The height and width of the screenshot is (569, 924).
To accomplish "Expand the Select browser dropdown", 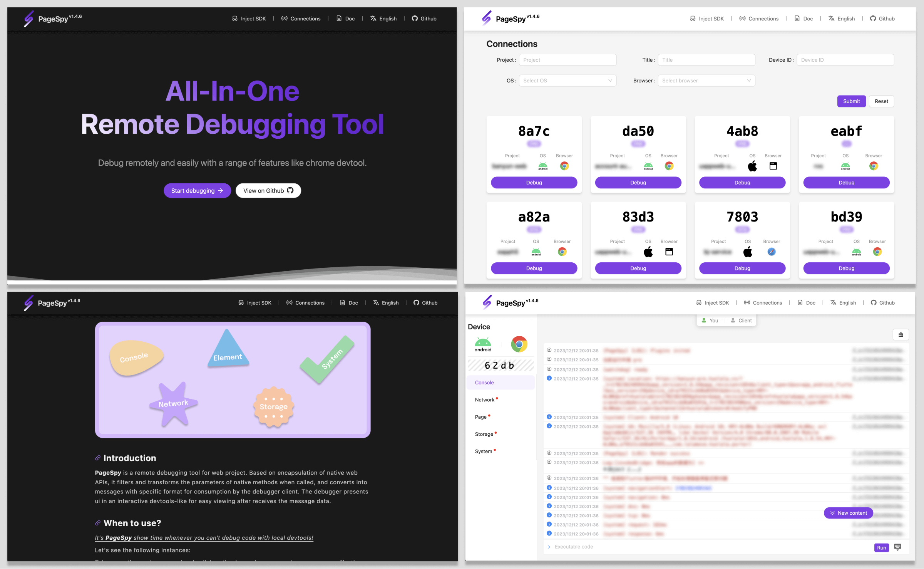I will click(706, 81).
